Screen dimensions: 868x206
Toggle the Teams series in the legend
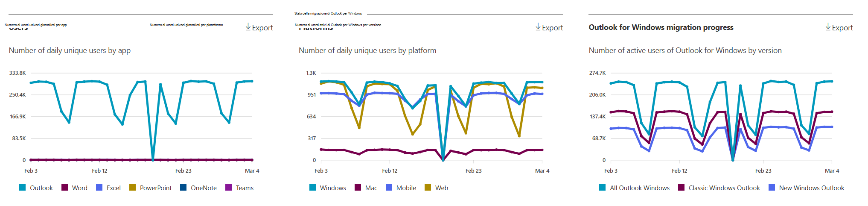click(239, 188)
